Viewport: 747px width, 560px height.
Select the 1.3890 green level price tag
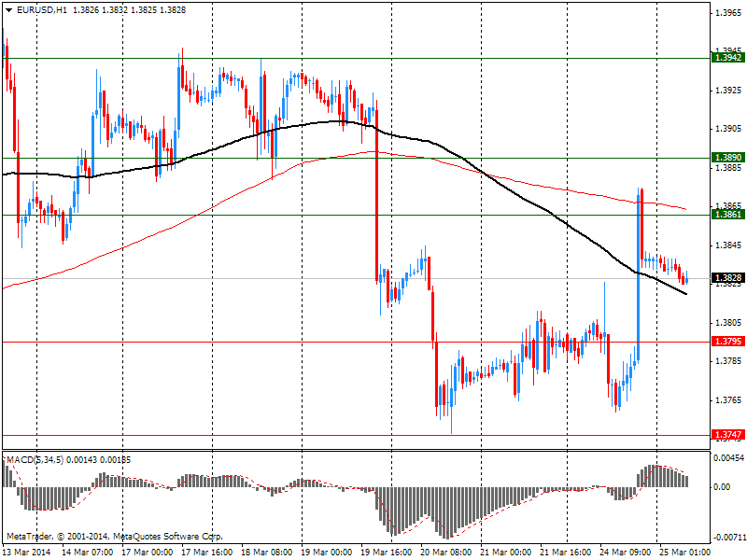[727, 158]
